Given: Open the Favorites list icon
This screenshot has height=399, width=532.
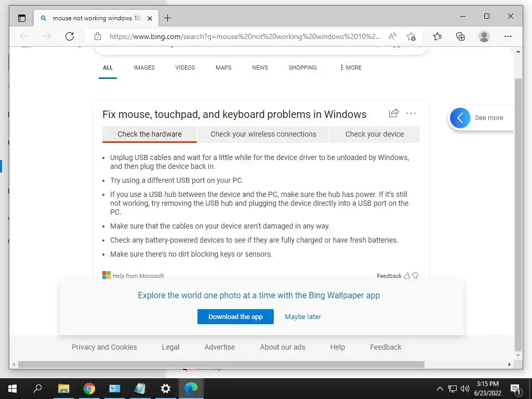Looking at the screenshot, I should coord(437,36).
